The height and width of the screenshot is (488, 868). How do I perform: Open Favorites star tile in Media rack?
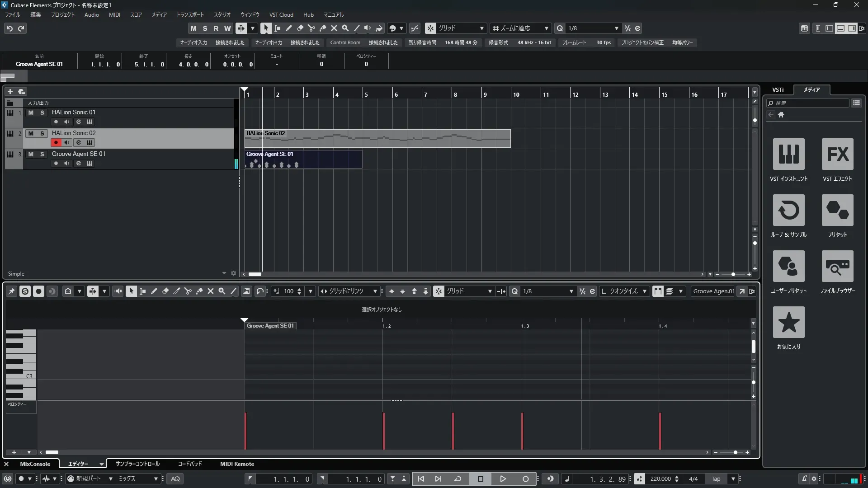click(x=788, y=322)
